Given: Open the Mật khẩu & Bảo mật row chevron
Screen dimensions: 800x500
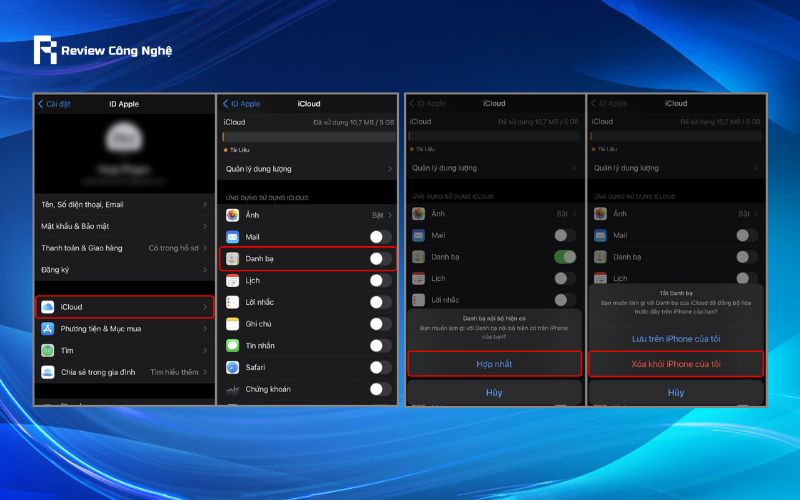Looking at the screenshot, I should [205, 226].
